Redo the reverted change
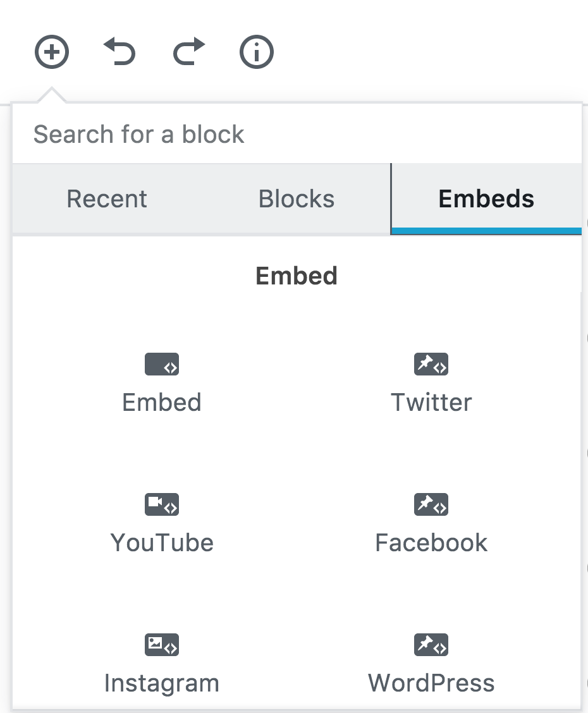This screenshot has height=713, width=588. tap(188, 51)
